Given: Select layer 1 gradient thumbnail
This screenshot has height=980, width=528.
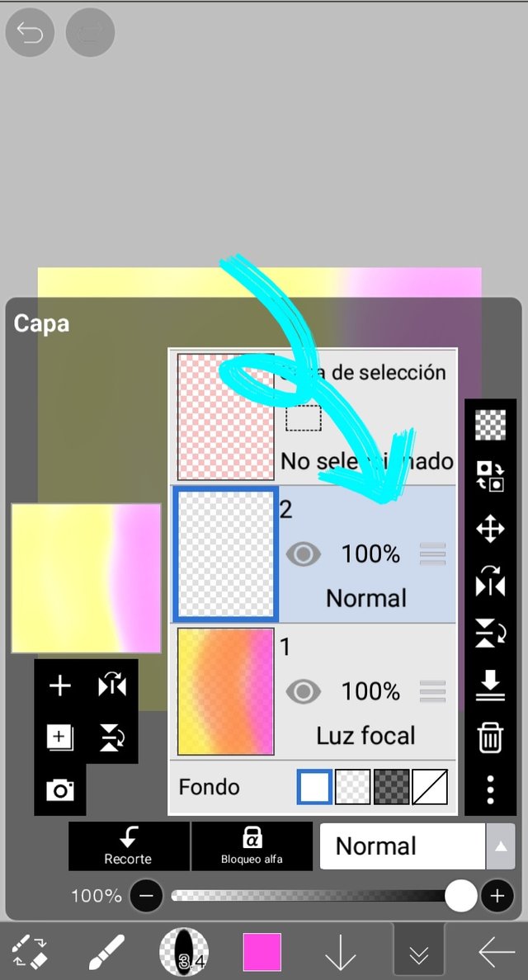Looking at the screenshot, I should (225, 691).
